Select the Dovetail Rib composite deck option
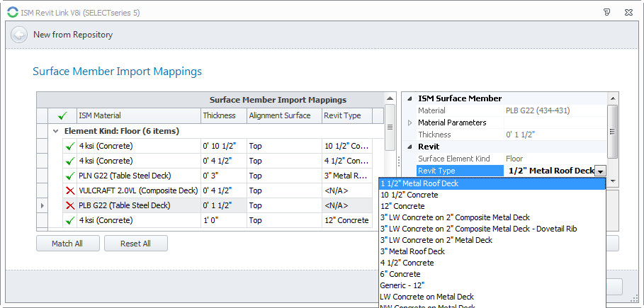The width and height of the screenshot is (644, 308). (492, 229)
